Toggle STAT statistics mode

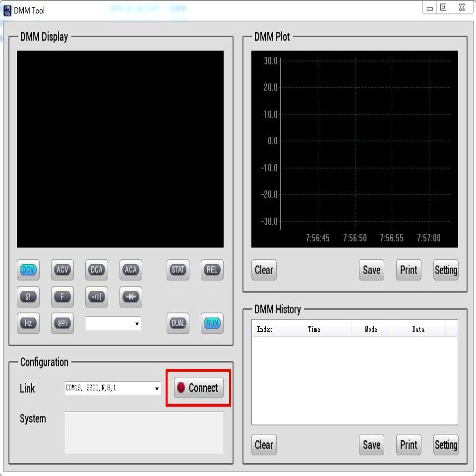(178, 270)
